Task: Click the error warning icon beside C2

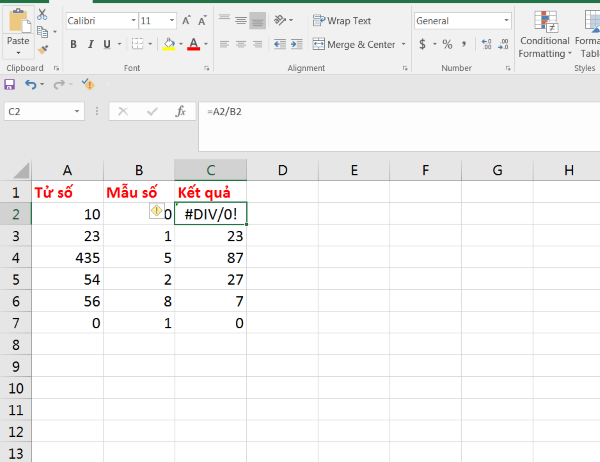Action: [x=156, y=211]
